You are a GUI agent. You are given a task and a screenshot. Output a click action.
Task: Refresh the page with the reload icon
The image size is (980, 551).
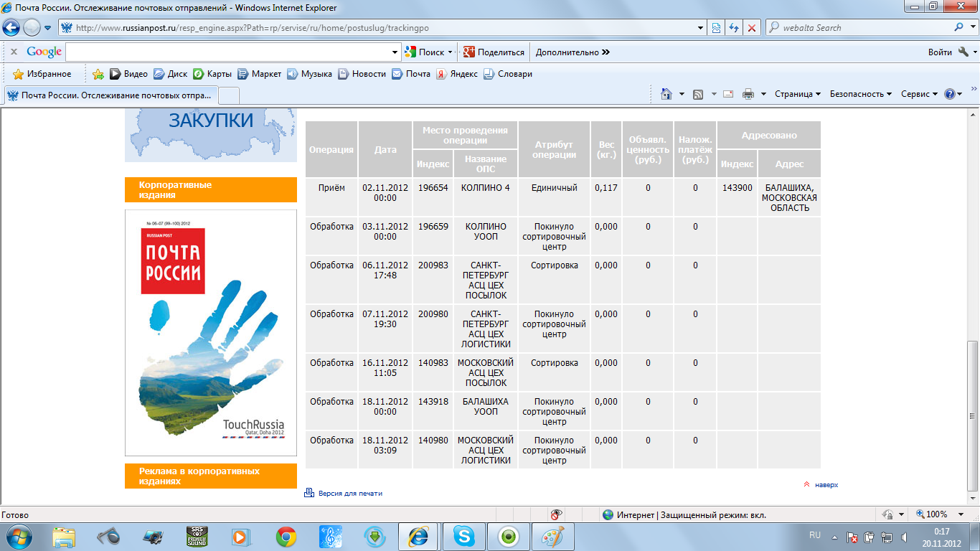[x=734, y=28]
